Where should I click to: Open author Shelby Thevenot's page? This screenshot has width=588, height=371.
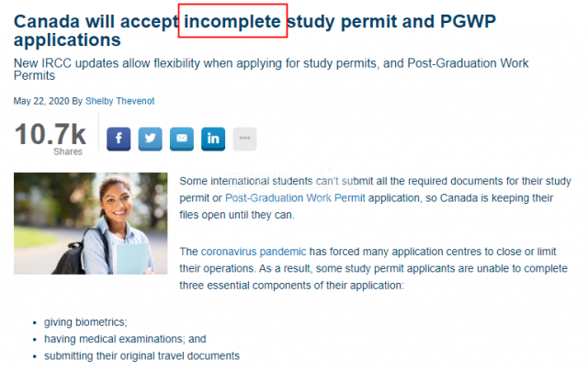119,101
